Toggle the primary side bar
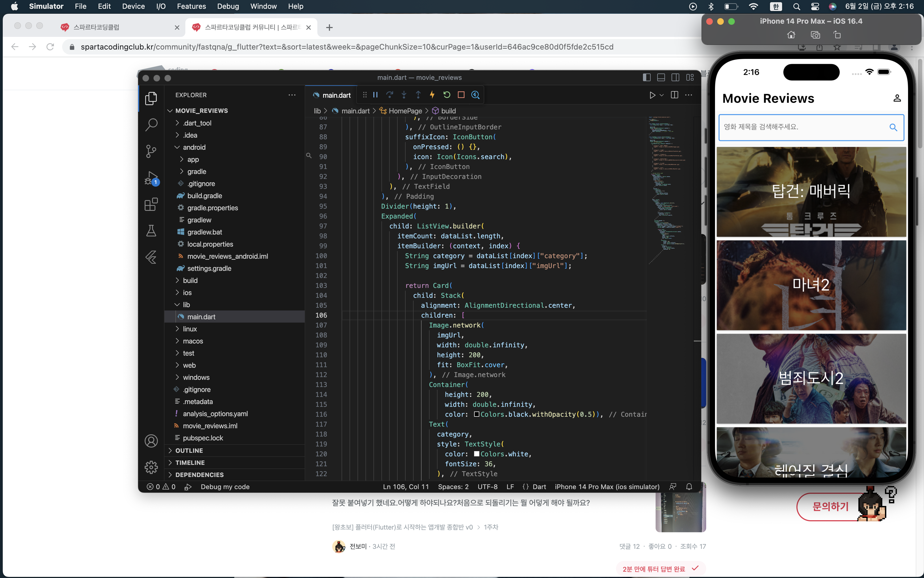The height and width of the screenshot is (578, 924). (647, 78)
